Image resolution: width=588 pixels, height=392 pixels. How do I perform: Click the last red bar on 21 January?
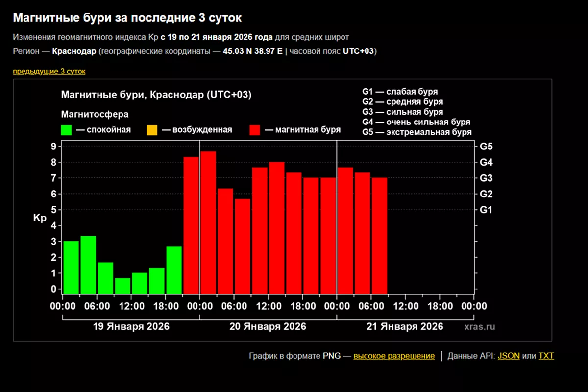[380, 236]
